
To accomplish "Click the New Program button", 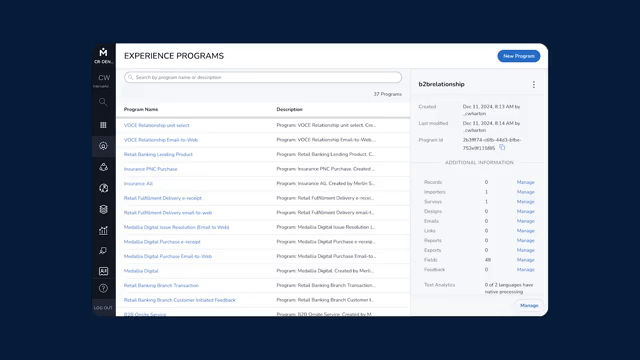I will pos(518,56).
